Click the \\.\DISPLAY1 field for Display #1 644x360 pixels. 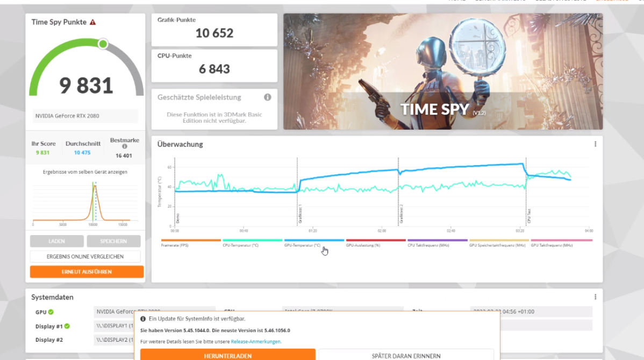point(115,326)
